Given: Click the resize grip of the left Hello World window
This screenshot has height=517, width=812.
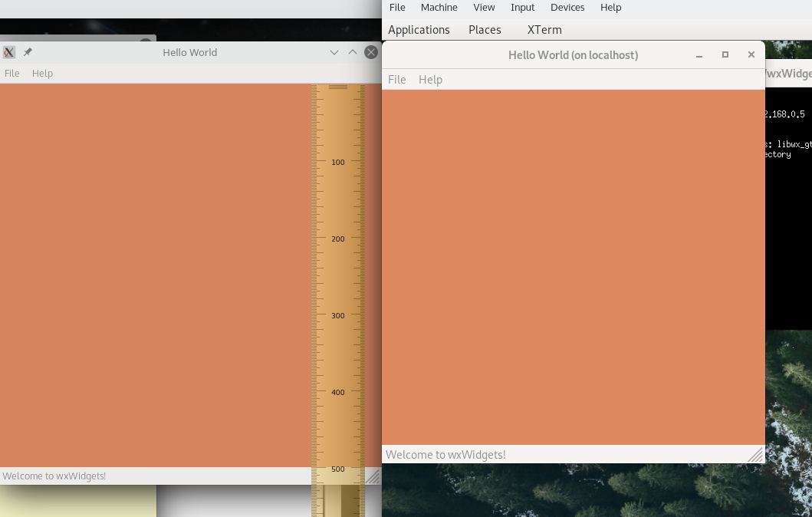Looking at the screenshot, I should [373, 477].
